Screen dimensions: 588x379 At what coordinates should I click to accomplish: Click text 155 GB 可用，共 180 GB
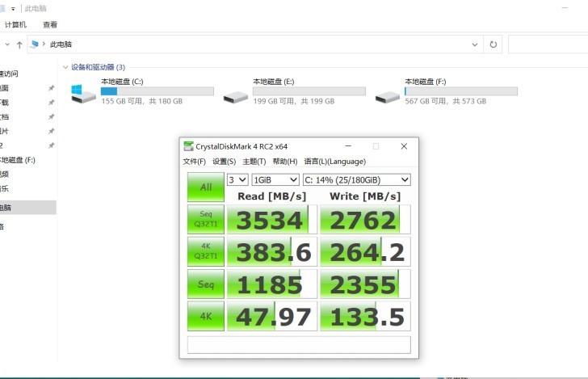(x=142, y=101)
